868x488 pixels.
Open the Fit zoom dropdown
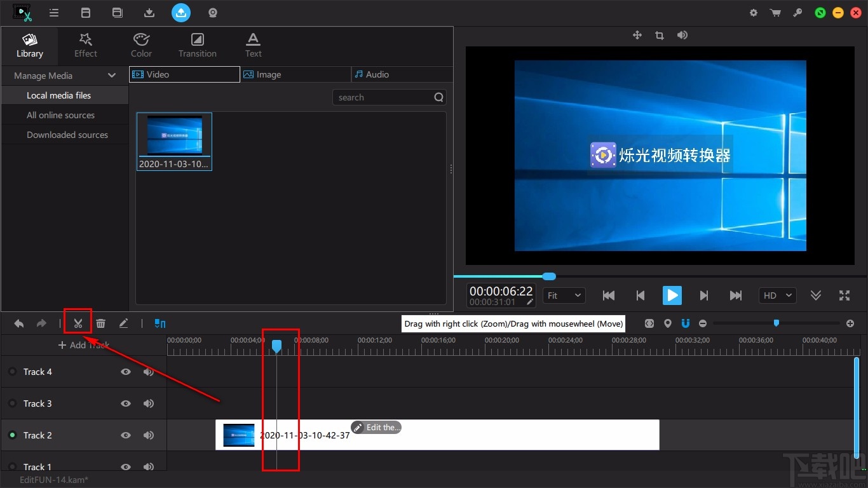(x=564, y=295)
